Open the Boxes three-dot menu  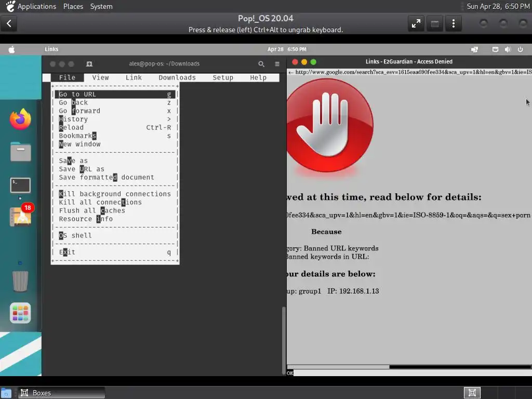pos(454,23)
